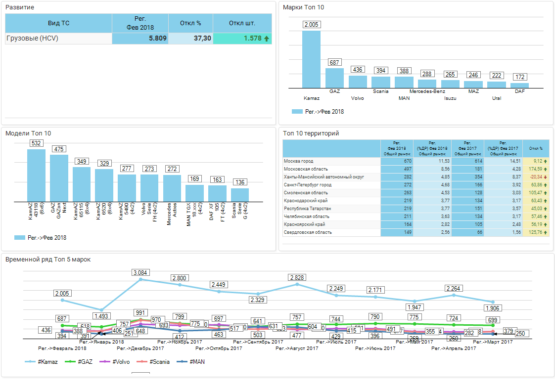Click the Mercedes-Benz bar labeled 288

pyautogui.click(x=427, y=84)
